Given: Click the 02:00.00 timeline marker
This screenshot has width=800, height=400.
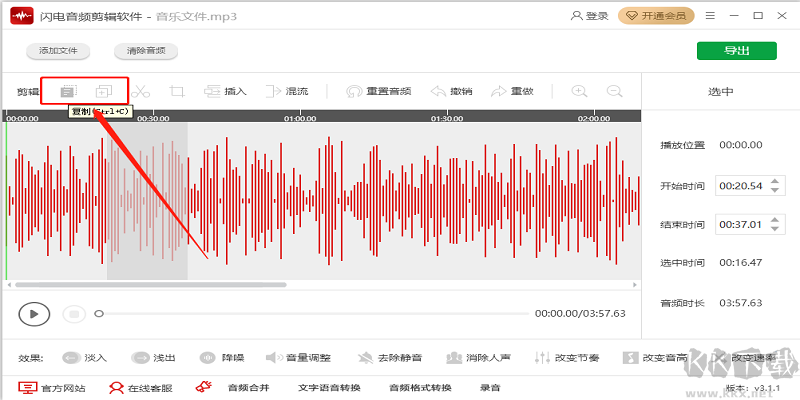Looking at the screenshot, I should (594, 118).
